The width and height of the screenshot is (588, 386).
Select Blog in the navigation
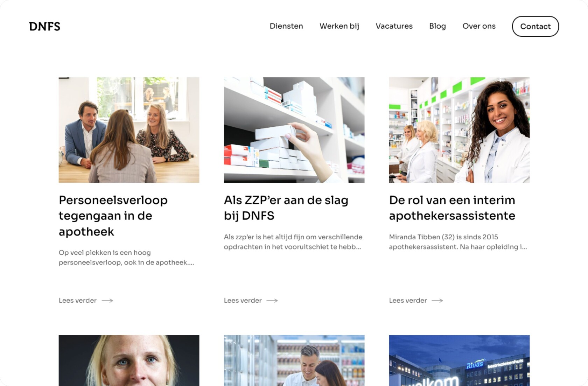(x=437, y=26)
